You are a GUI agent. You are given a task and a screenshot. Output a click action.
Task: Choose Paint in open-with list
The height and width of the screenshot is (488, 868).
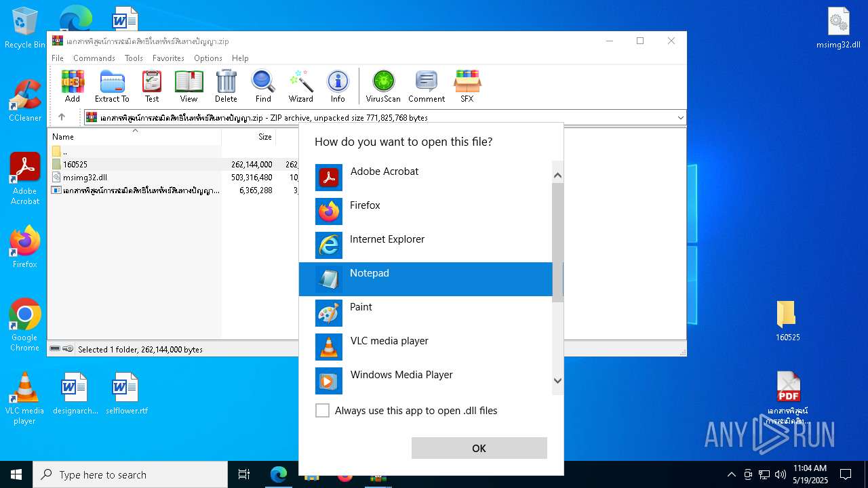(426, 313)
